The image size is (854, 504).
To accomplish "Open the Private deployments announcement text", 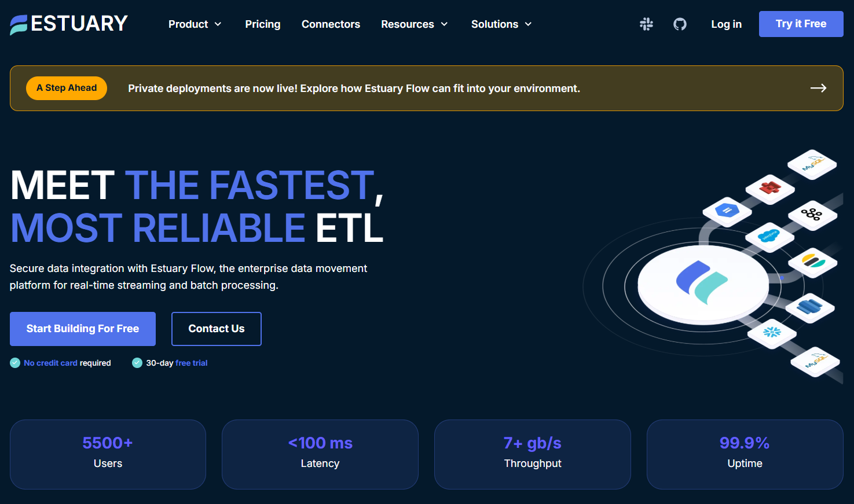I will (x=354, y=89).
